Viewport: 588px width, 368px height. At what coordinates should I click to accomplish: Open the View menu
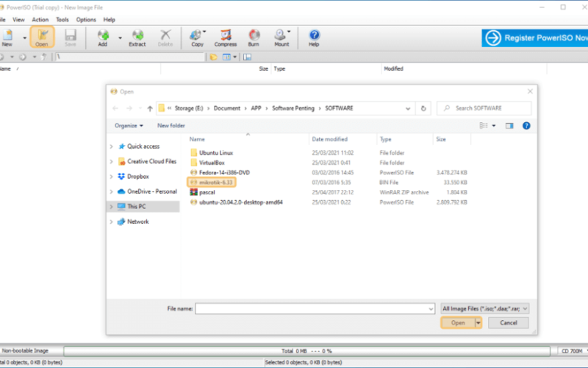click(18, 20)
